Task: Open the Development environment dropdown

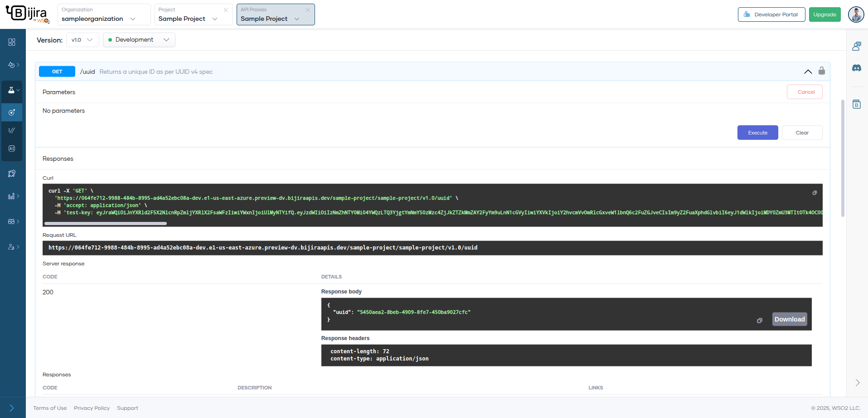Action: 138,40
